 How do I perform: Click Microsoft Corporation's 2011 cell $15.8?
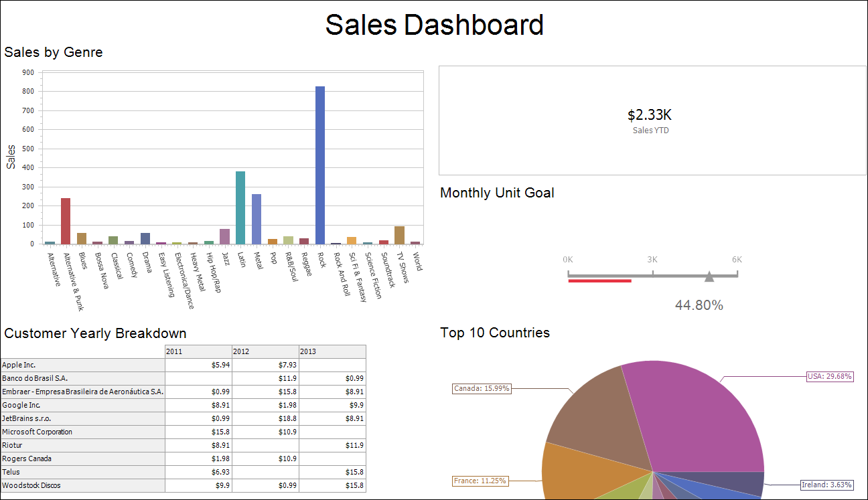pos(198,432)
